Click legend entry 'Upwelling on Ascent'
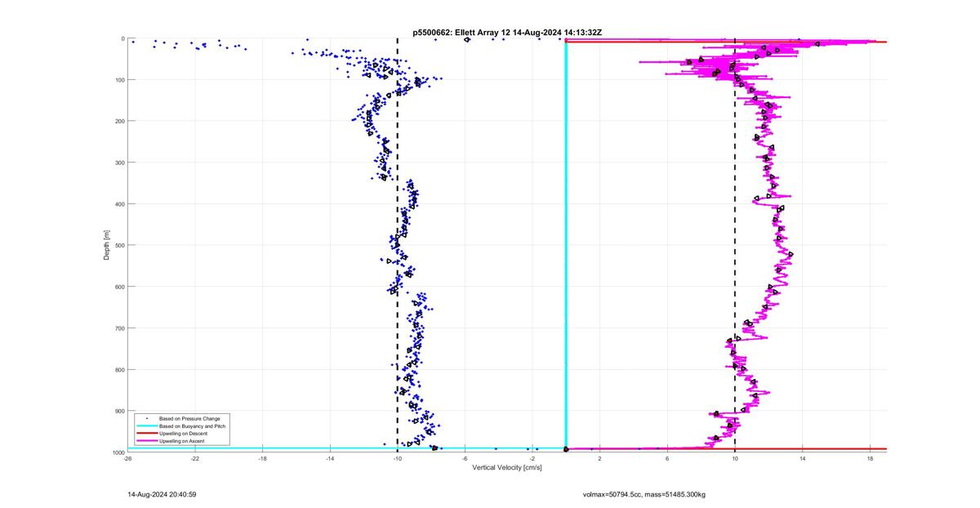This screenshot has width=980, height=508. tap(182, 442)
